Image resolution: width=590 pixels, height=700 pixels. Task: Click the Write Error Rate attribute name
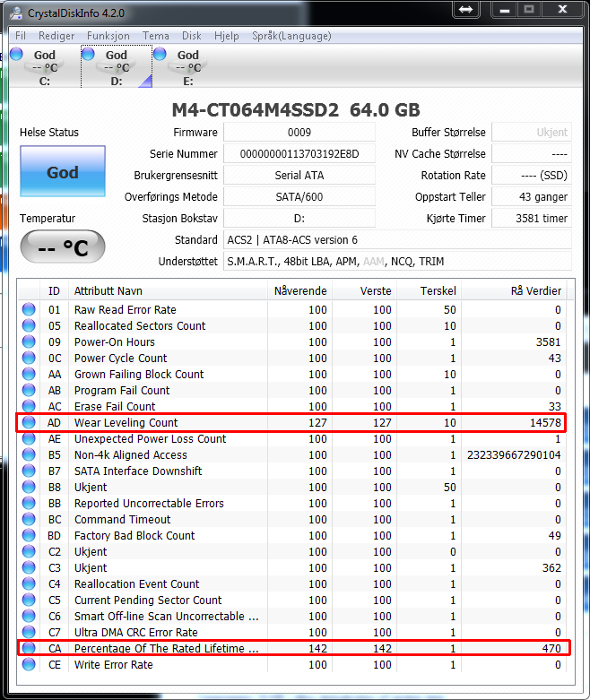114,664
